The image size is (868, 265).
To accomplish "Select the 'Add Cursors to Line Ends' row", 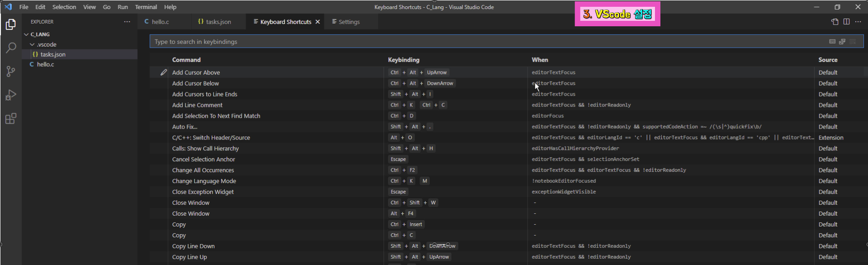I will click(509, 94).
